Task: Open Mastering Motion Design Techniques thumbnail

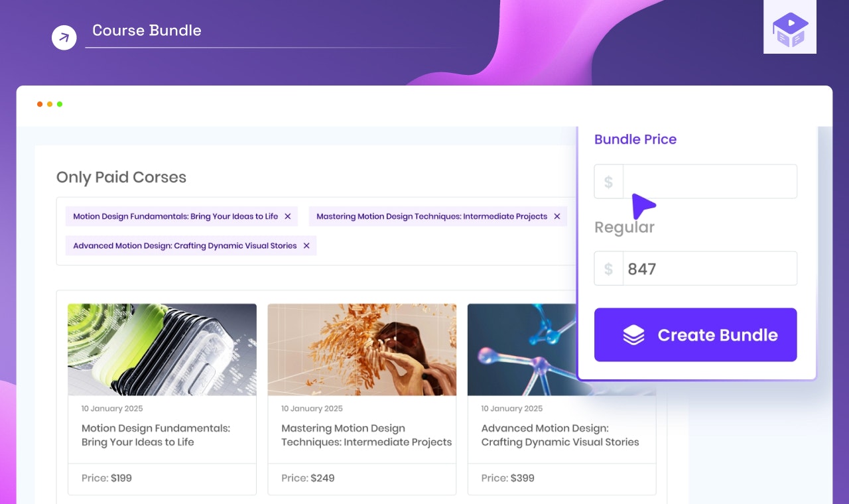Action: [362, 349]
